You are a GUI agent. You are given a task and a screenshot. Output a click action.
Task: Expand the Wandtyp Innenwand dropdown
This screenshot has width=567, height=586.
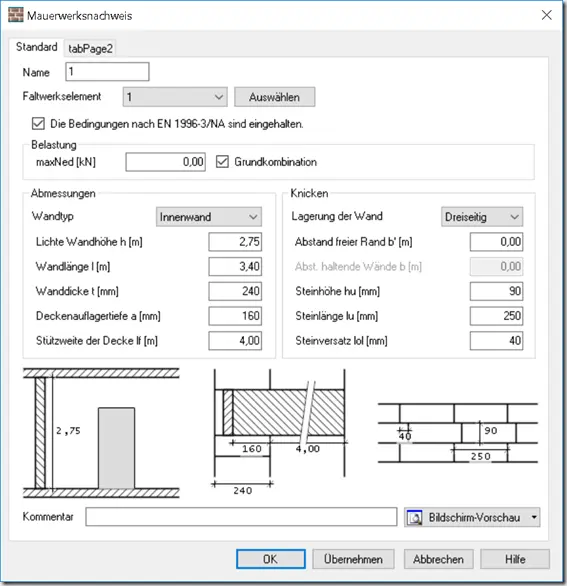click(x=209, y=217)
